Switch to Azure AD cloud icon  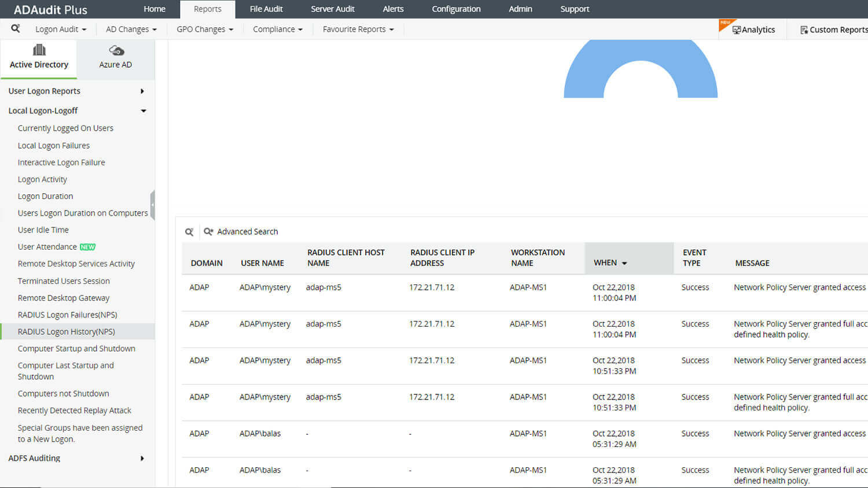[x=116, y=51]
